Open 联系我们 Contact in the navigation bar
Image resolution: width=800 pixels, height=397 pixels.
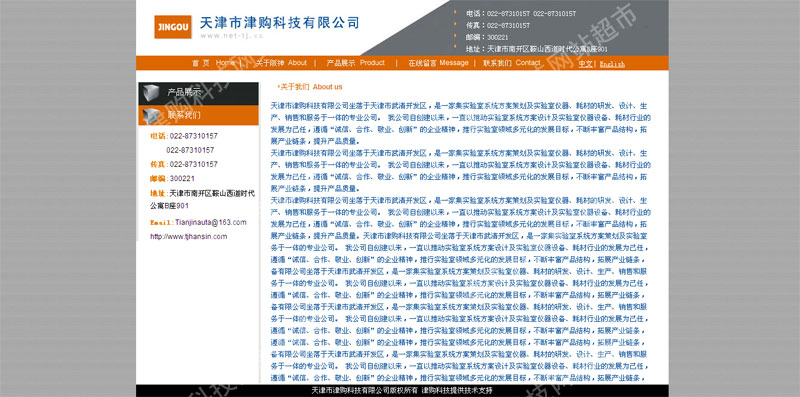click(x=512, y=63)
